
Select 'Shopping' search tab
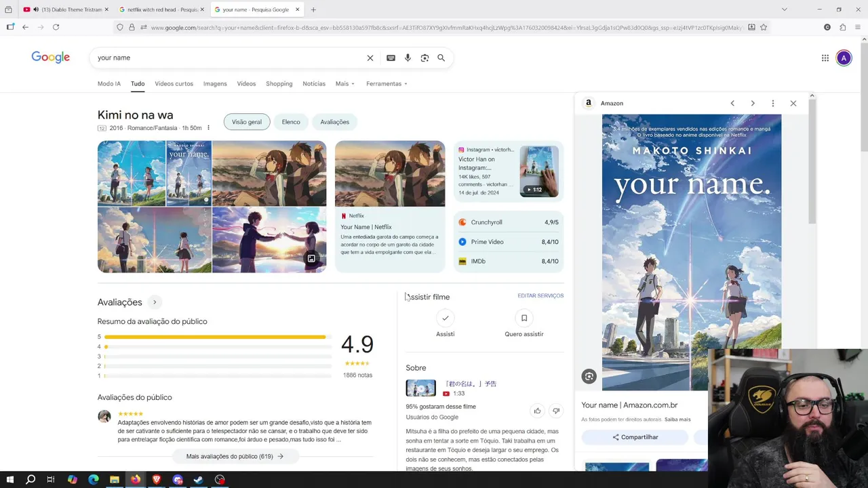tap(279, 83)
